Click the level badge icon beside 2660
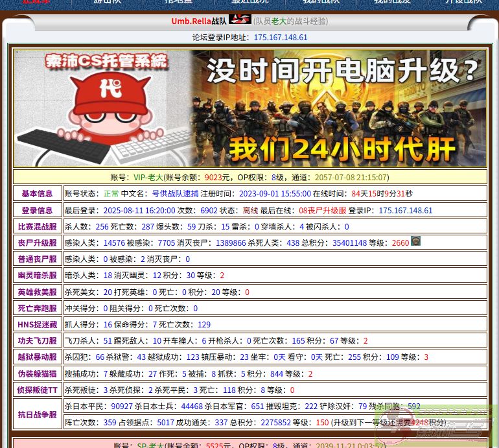499x448 pixels. click(x=415, y=241)
